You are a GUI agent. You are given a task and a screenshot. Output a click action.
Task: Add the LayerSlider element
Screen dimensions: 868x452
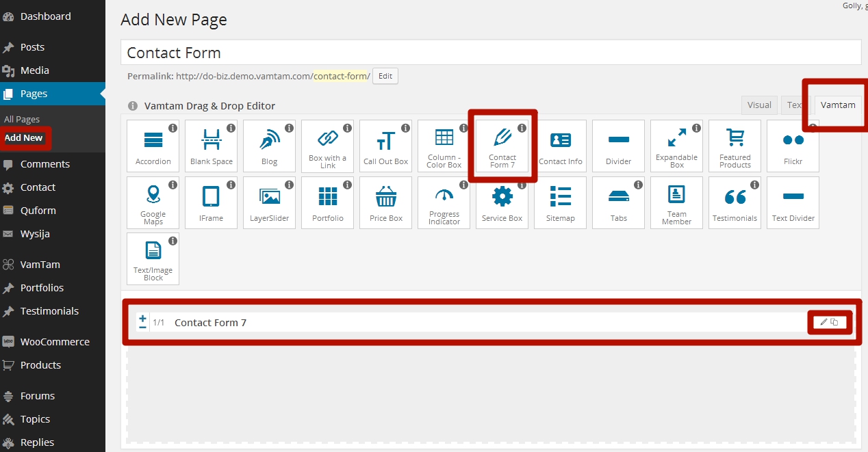tap(269, 202)
